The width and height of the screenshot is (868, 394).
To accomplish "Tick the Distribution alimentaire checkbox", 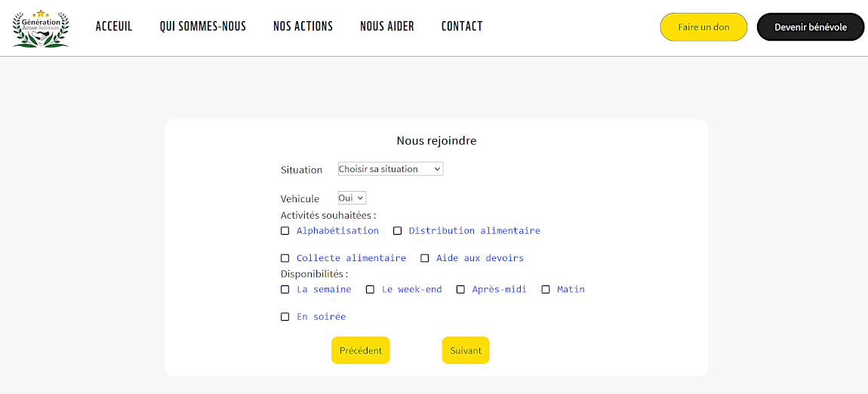I will pyautogui.click(x=398, y=231).
